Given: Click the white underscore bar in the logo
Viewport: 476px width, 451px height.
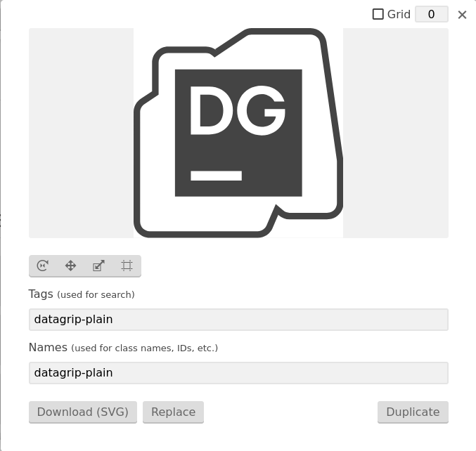Looking at the screenshot, I should 216,176.
